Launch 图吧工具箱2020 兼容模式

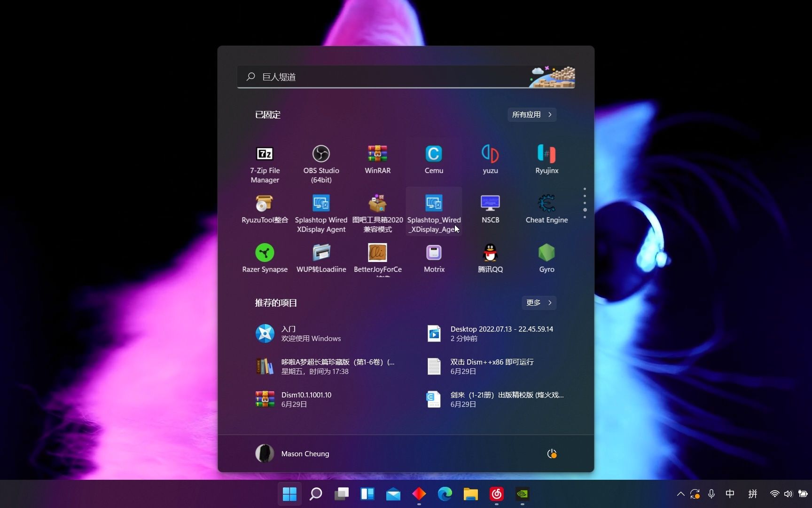pyautogui.click(x=377, y=213)
